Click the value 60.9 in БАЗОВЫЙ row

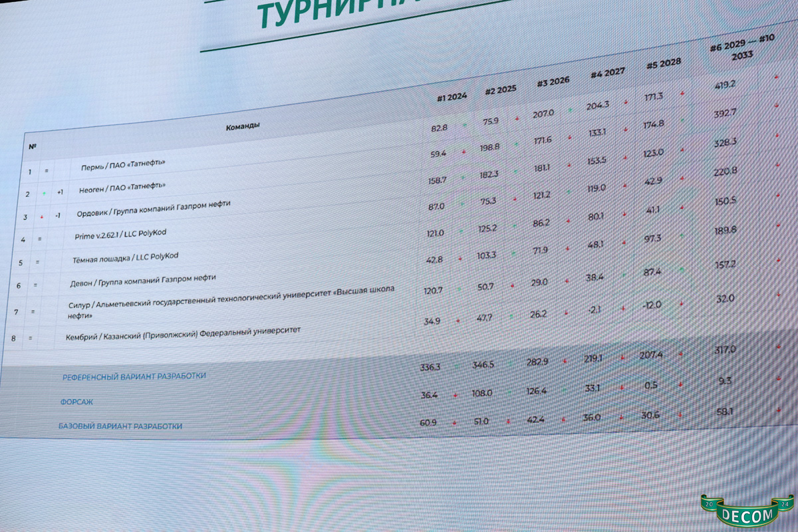click(x=428, y=422)
